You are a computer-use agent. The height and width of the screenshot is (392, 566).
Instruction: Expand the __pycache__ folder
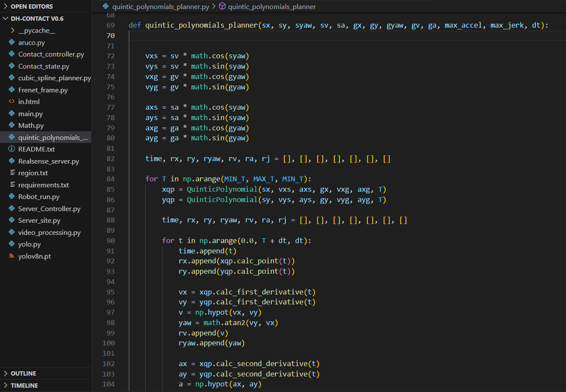point(13,31)
